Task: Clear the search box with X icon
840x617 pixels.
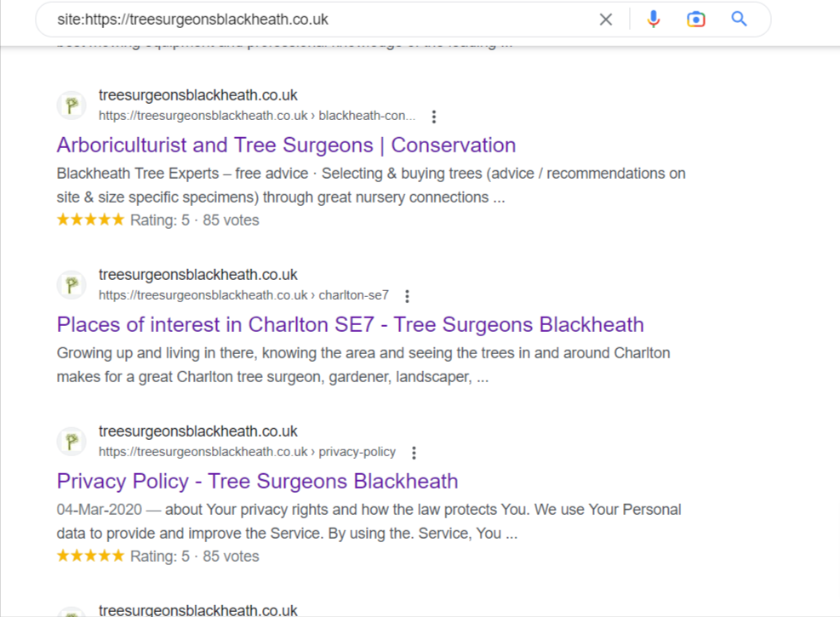Action: 606,20
